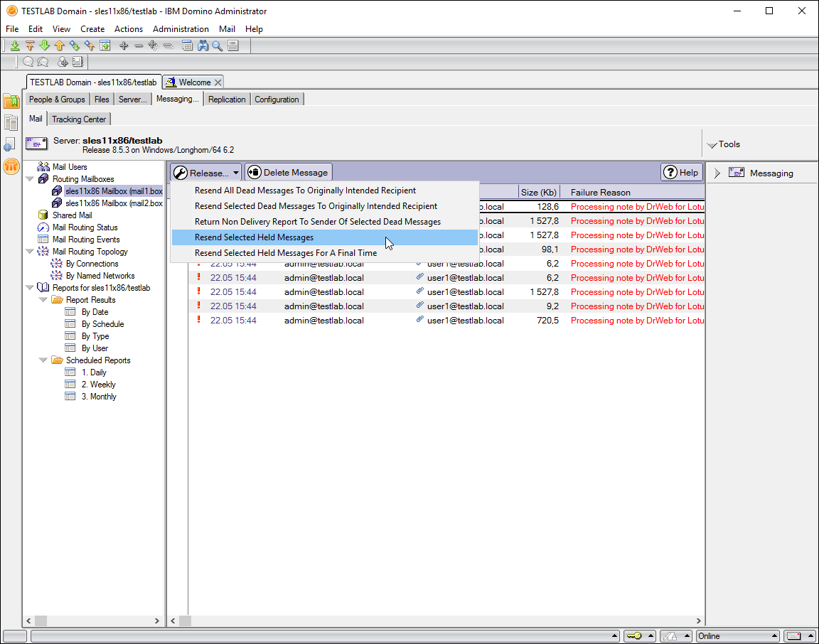Collapse the Routing Mailboxes tree node
This screenshot has width=819, height=644.
[30, 179]
